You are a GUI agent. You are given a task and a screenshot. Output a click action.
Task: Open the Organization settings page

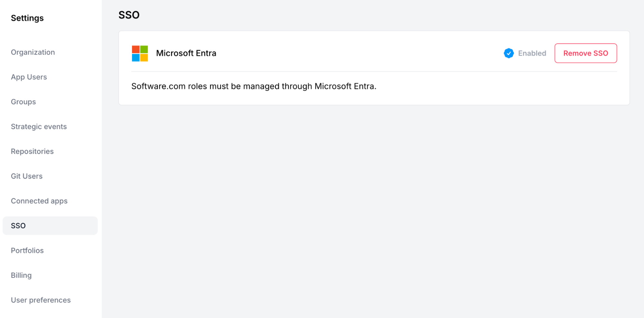click(x=33, y=52)
